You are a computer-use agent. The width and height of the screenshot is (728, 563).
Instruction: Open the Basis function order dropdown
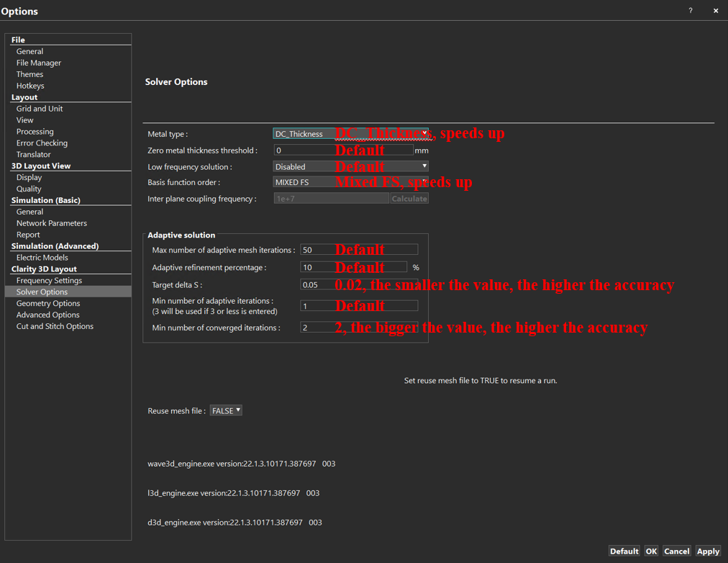(x=350, y=182)
